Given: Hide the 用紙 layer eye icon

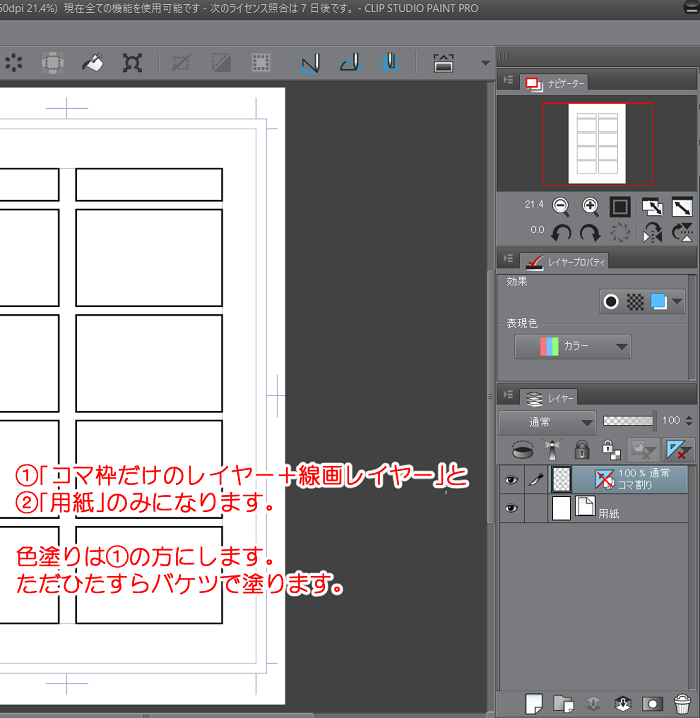Looking at the screenshot, I should tap(511, 508).
